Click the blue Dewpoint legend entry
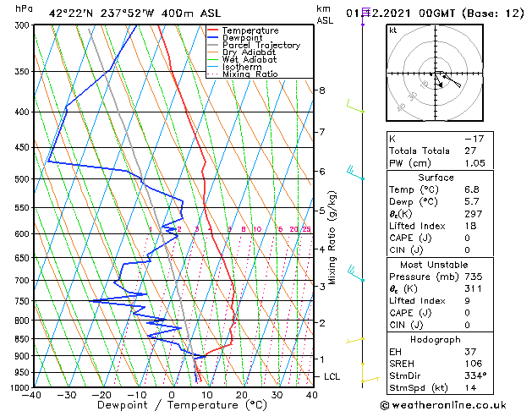This screenshot has height=411, width=532. click(x=235, y=38)
